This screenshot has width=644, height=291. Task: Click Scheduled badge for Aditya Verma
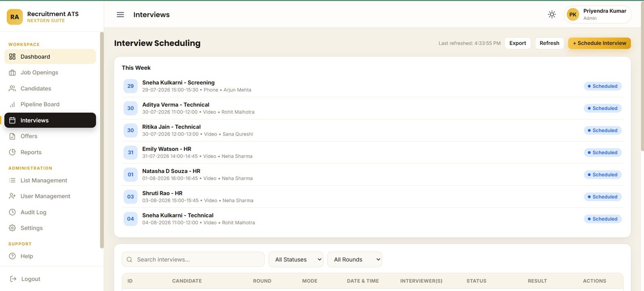(603, 108)
